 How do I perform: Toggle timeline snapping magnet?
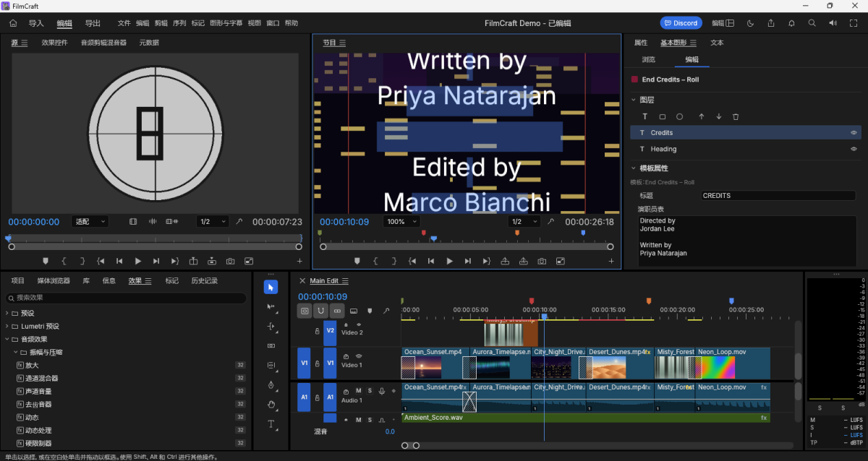coord(321,311)
